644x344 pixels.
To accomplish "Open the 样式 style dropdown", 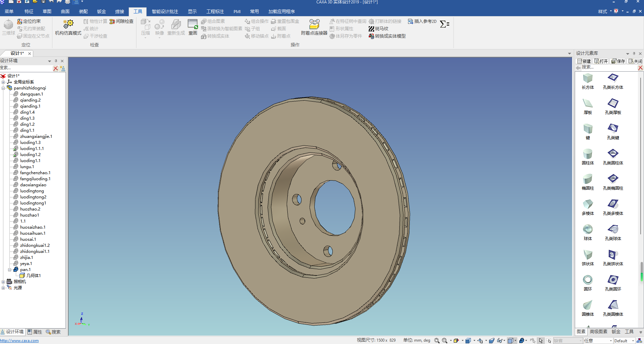I will click(605, 11).
